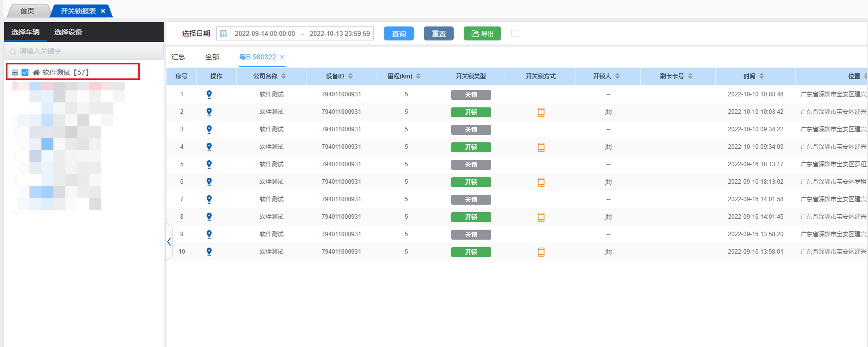Image resolution: width=868 pixels, height=347 pixels.
Task: Click the location pin in row 5
Action: coord(209,164)
